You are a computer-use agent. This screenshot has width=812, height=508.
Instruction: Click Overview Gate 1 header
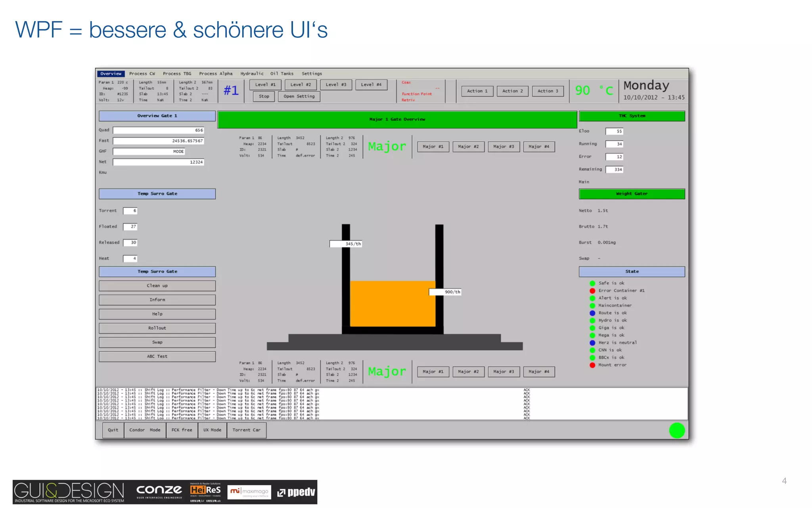tap(157, 116)
